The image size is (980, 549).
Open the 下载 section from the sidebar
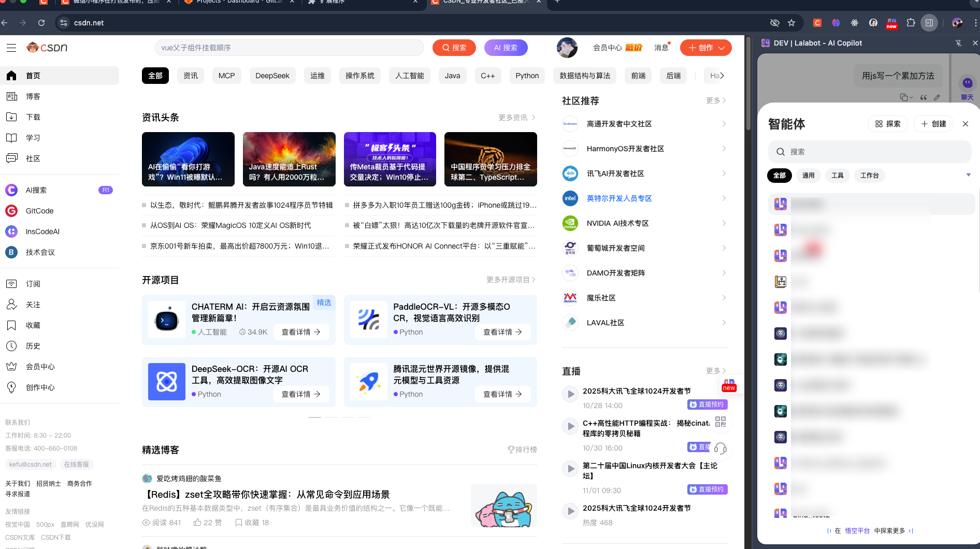pyautogui.click(x=11, y=117)
